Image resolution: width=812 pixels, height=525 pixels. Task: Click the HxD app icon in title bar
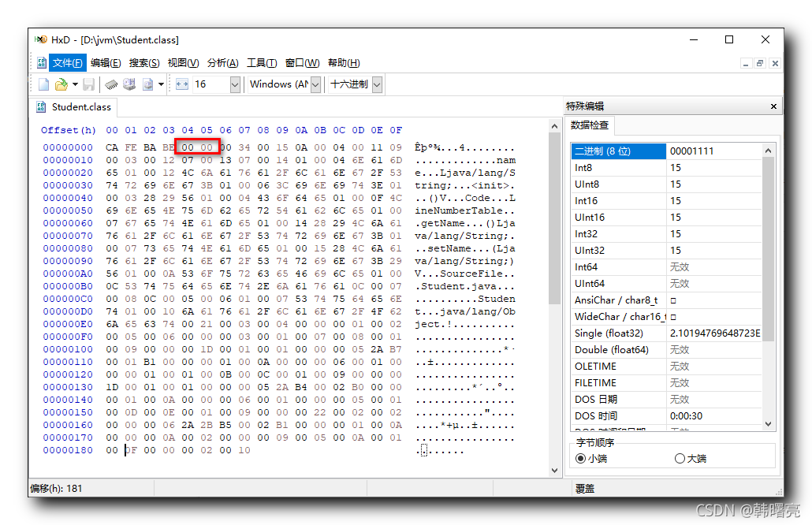[40, 40]
